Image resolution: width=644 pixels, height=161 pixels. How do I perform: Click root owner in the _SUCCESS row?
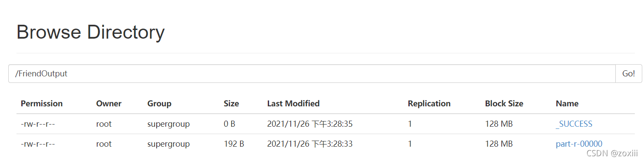tap(104, 124)
